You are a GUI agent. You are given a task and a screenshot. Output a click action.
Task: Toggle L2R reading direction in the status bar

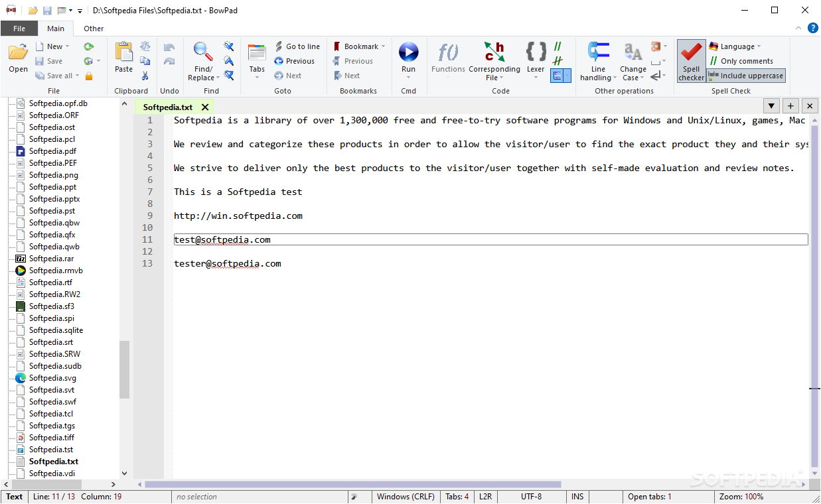tap(485, 497)
